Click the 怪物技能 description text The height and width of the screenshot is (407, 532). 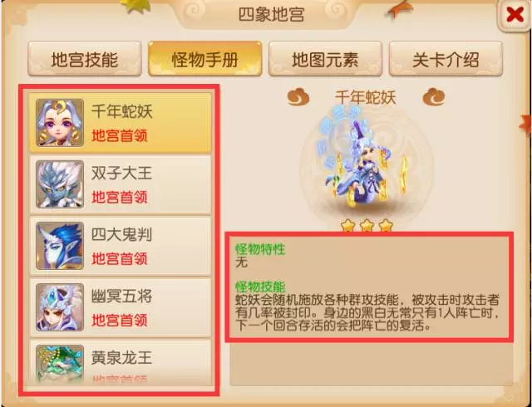click(367, 312)
